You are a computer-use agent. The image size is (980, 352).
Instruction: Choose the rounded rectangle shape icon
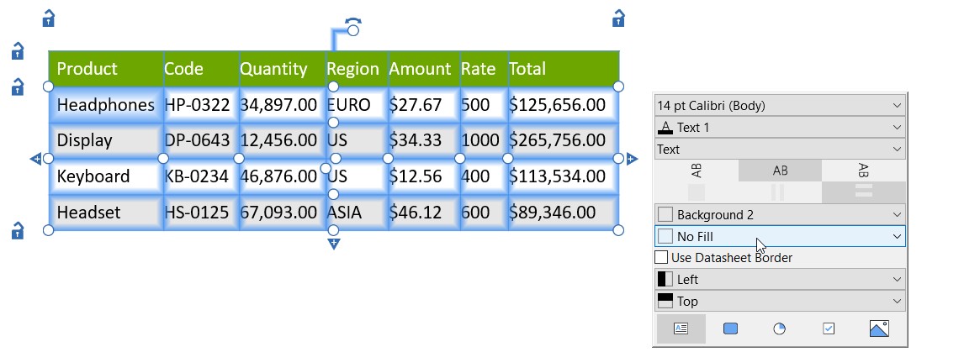[x=730, y=328]
